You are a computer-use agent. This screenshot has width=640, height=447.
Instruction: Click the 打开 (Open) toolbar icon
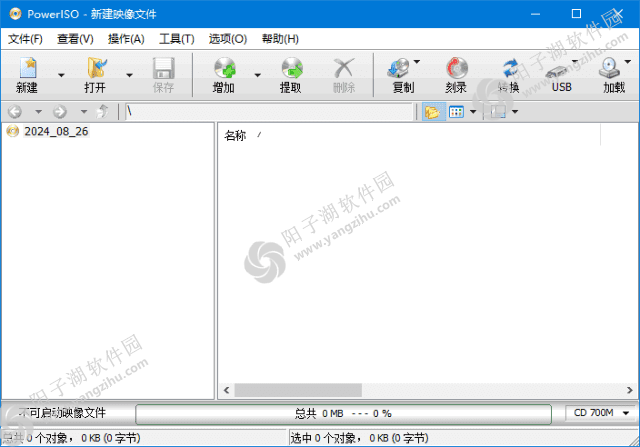pyautogui.click(x=96, y=68)
